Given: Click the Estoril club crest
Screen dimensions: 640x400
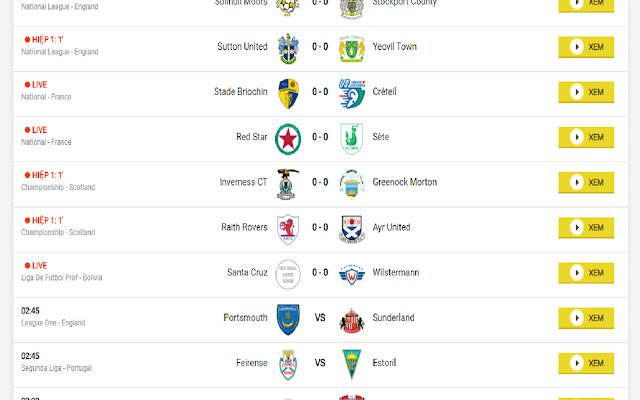Looking at the screenshot, I should [351, 364].
